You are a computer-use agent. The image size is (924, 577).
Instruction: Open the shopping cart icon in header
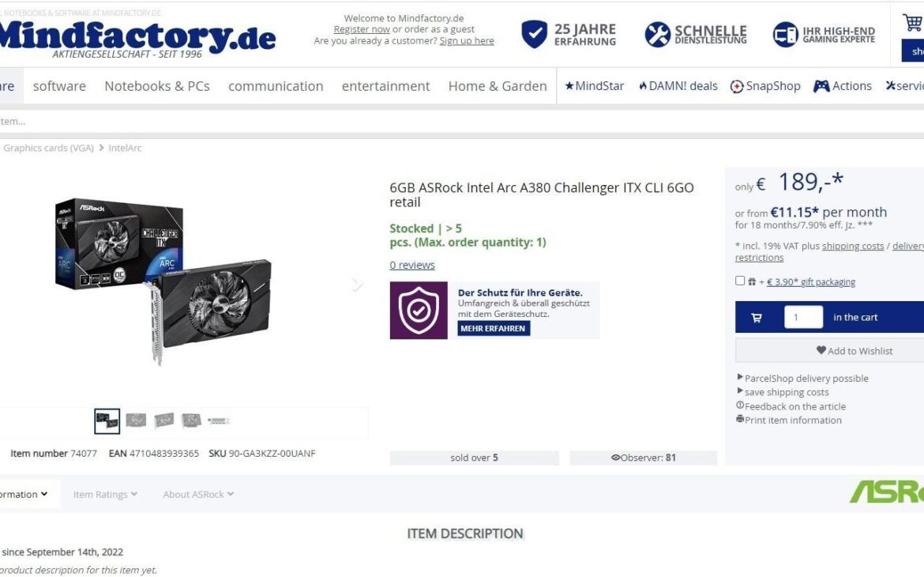(x=912, y=22)
